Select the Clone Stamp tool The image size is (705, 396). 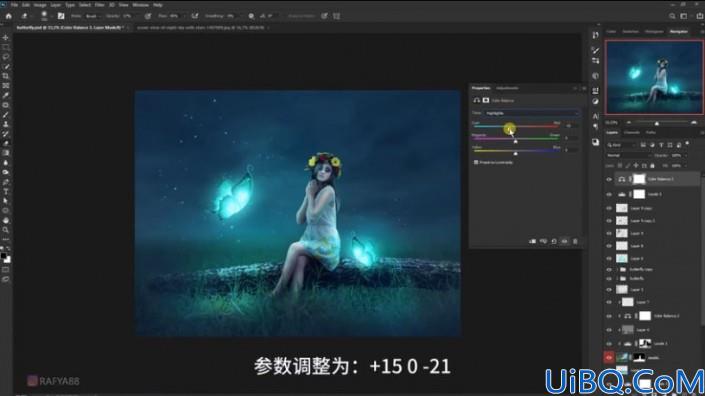pos(5,124)
